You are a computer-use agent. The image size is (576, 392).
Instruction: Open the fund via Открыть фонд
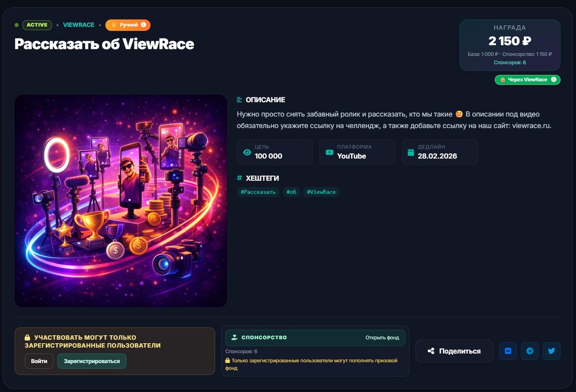(x=382, y=337)
